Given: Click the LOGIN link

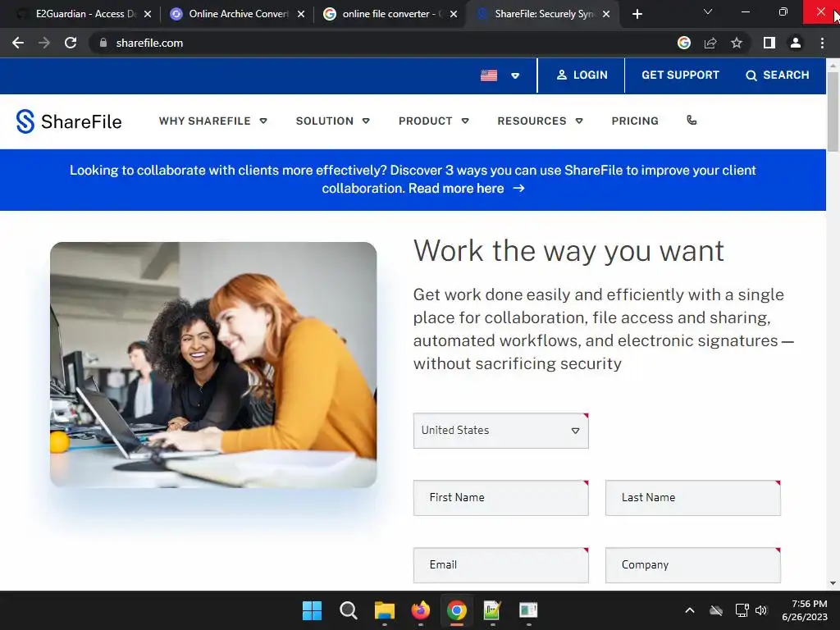Looking at the screenshot, I should pos(582,75).
